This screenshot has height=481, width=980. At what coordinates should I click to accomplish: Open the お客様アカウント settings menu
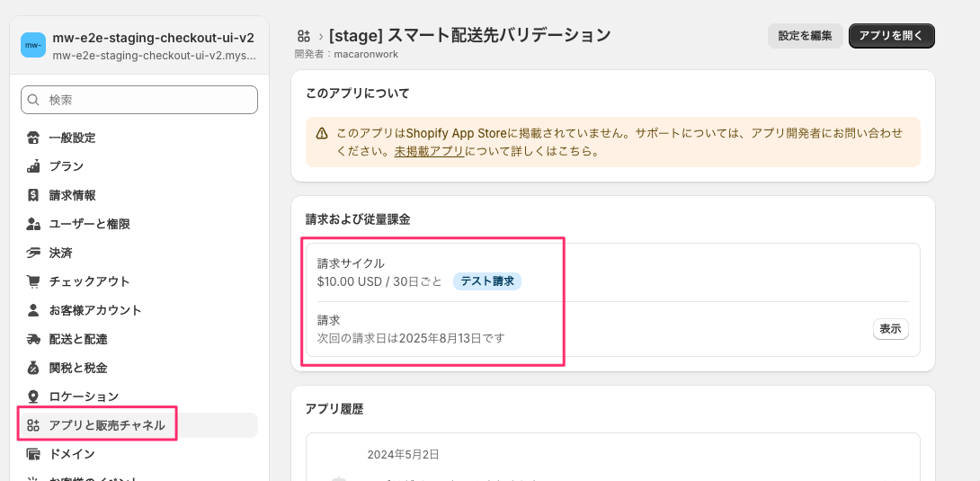point(139,310)
